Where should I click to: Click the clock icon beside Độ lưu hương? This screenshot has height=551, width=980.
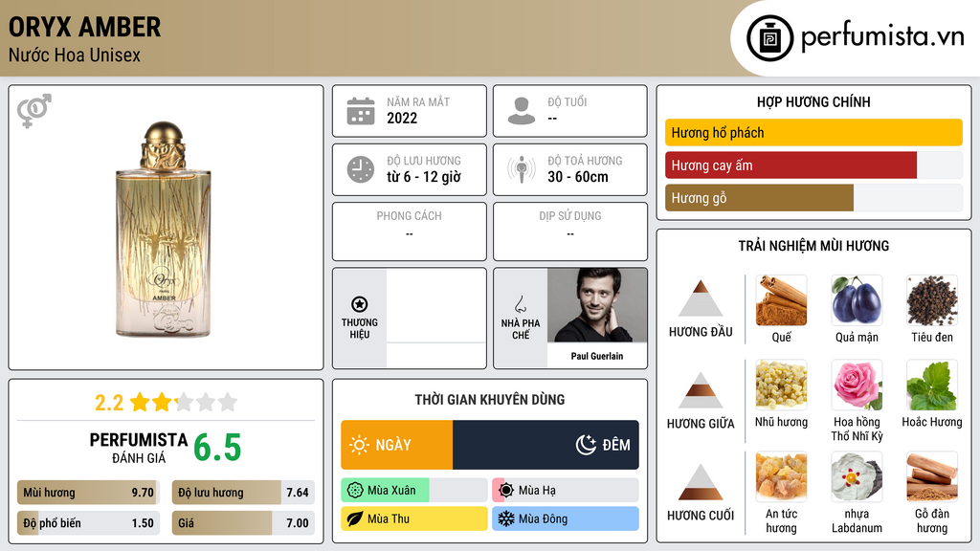pyautogui.click(x=361, y=169)
